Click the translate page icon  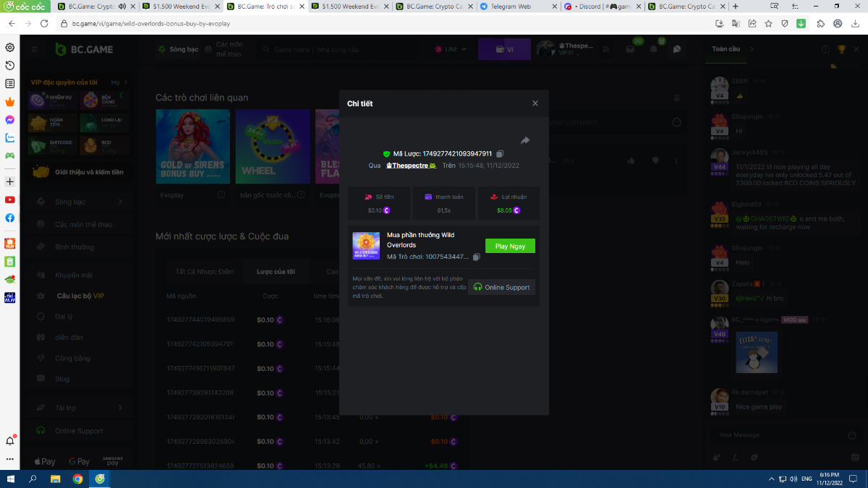(736, 23)
